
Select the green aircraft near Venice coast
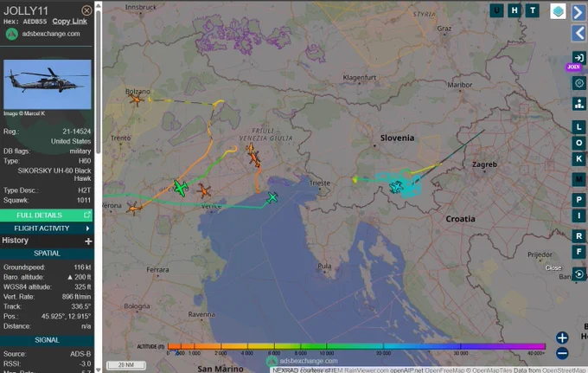(272, 197)
